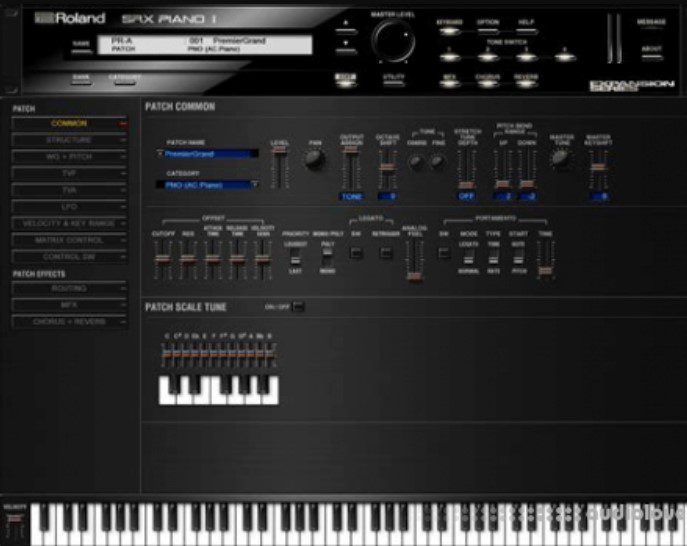Click the patch down arrow button
The image size is (687, 546).
tap(346, 50)
